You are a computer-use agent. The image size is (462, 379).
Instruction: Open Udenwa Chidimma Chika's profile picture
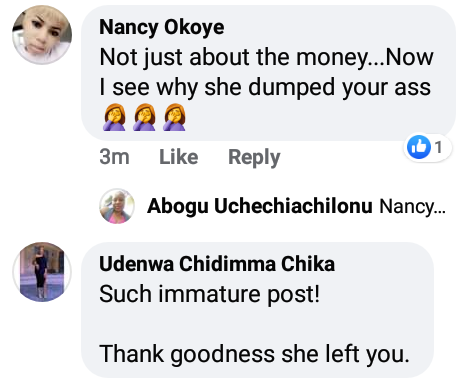[42, 272]
